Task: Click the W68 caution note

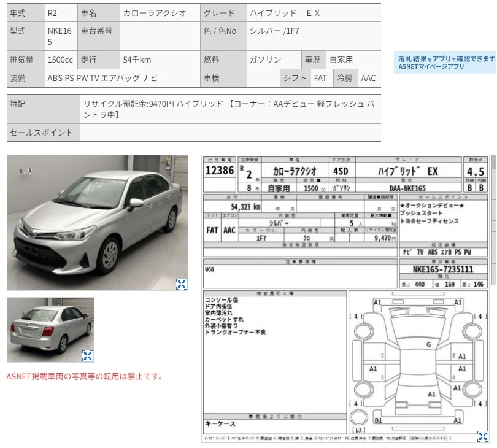Action: (x=209, y=269)
